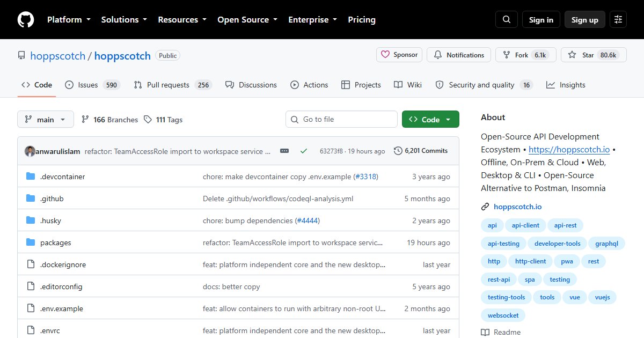This screenshot has width=644, height=338.
Task: Open 111 Tags link
Action: 163,120
